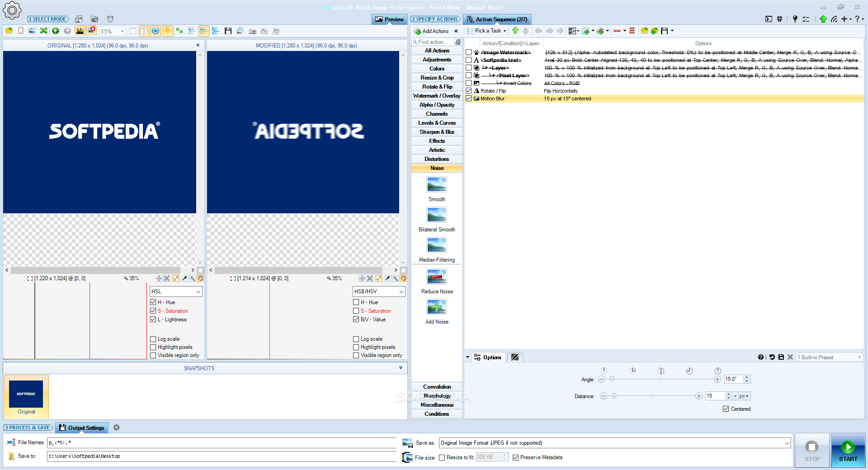Collapse the Add Actions panel chevron
Image resolution: width=868 pixels, height=470 pixels.
(x=456, y=31)
